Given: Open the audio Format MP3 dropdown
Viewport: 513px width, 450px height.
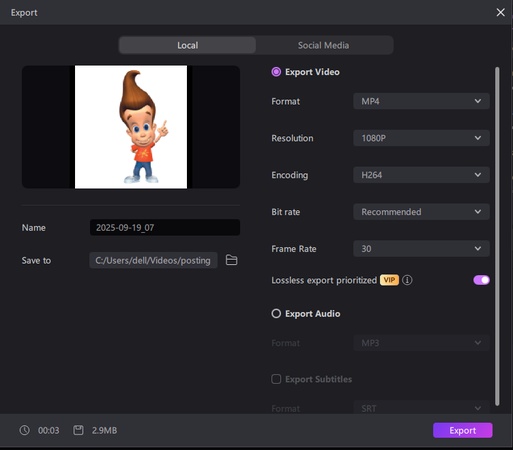Looking at the screenshot, I should click(421, 343).
